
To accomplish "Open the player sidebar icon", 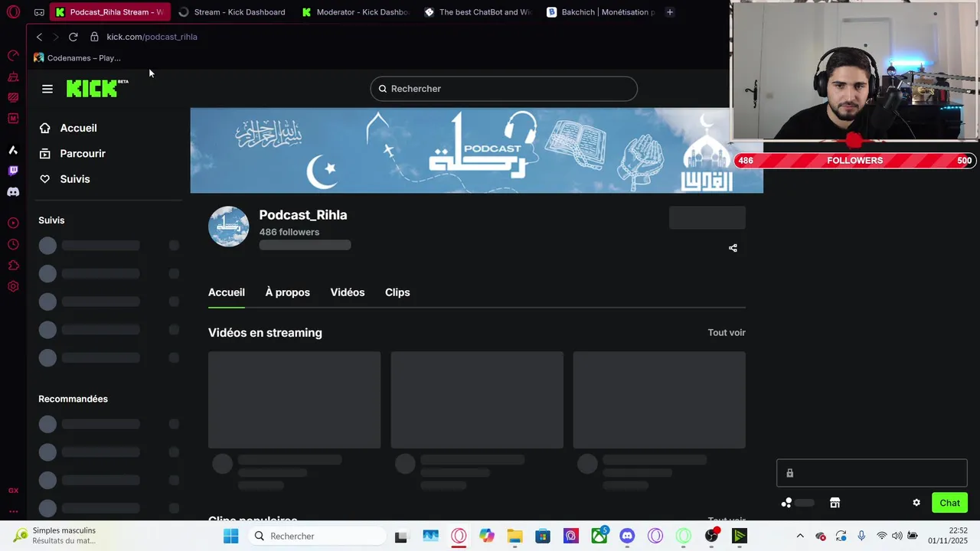I will pos(13,223).
